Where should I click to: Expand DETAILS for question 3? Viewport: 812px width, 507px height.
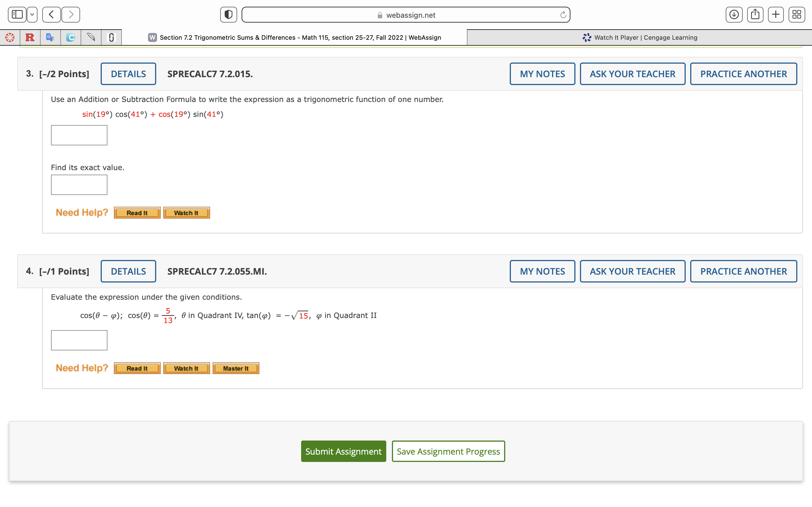128,74
